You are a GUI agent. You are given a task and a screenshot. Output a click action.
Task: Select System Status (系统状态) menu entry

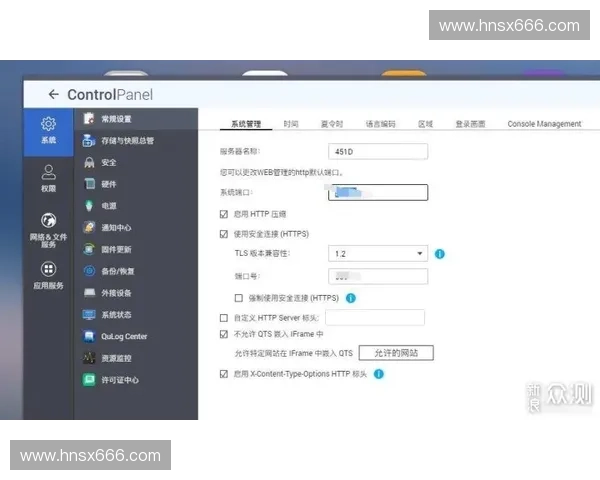point(136,315)
